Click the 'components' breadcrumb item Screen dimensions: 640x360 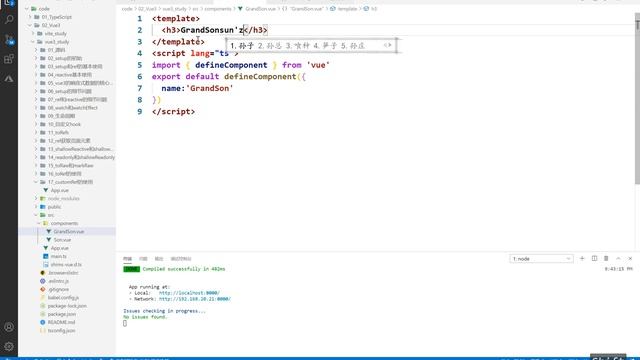tap(218, 9)
